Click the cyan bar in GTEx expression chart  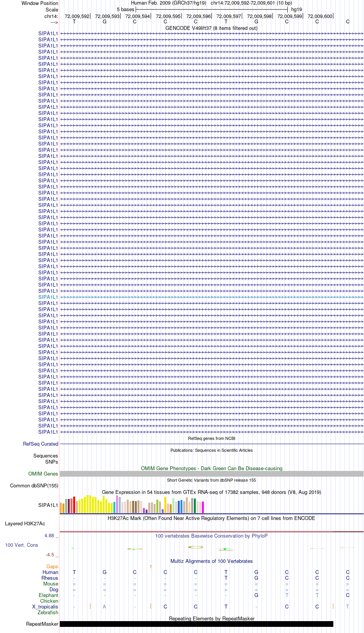[115, 507]
